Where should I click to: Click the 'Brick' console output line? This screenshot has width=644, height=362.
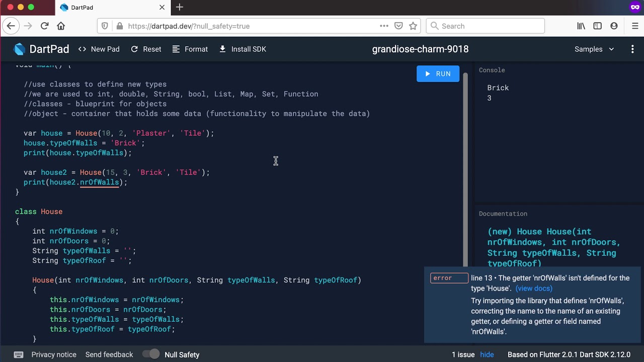tap(498, 87)
